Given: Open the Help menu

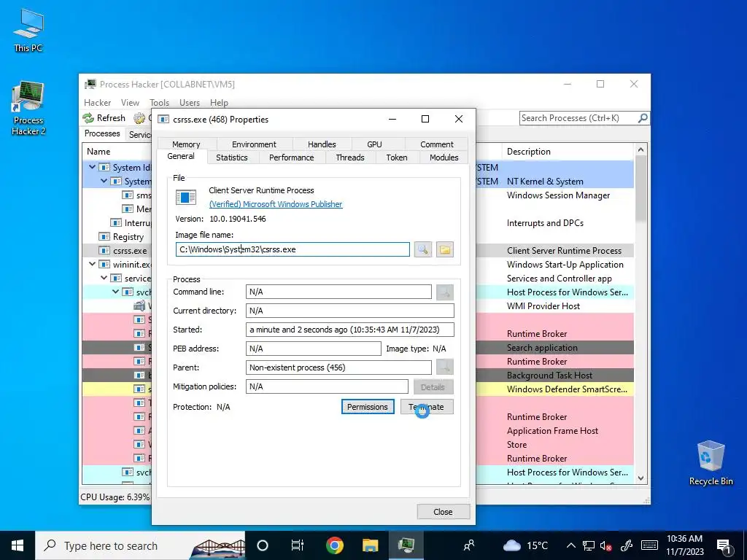Looking at the screenshot, I should (219, 102).
